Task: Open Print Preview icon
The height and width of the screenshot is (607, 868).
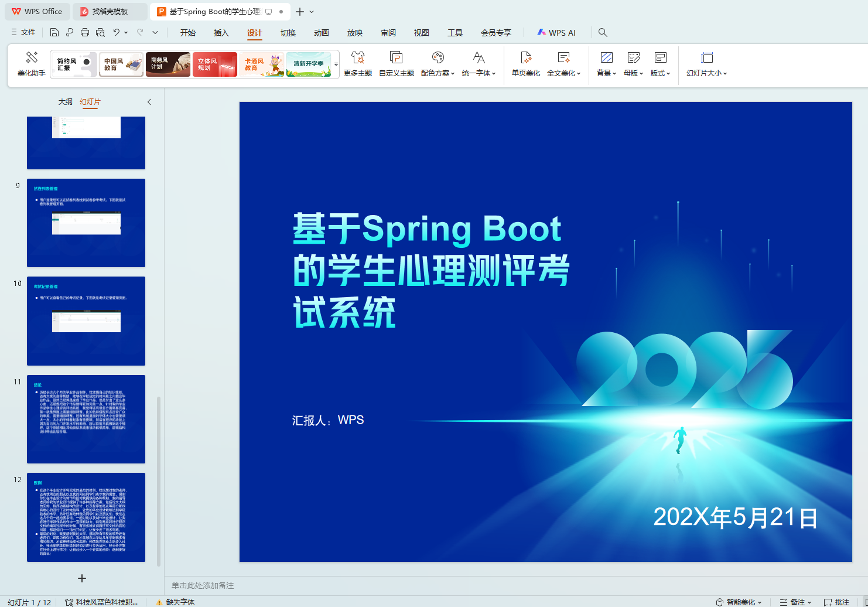Action: (100, 32)
